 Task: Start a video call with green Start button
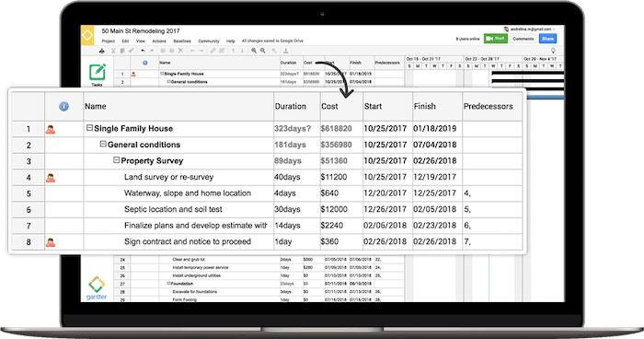[495, 39]
